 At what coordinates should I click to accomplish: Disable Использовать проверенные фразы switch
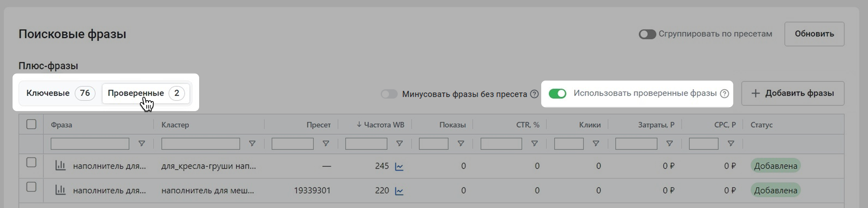557,94
